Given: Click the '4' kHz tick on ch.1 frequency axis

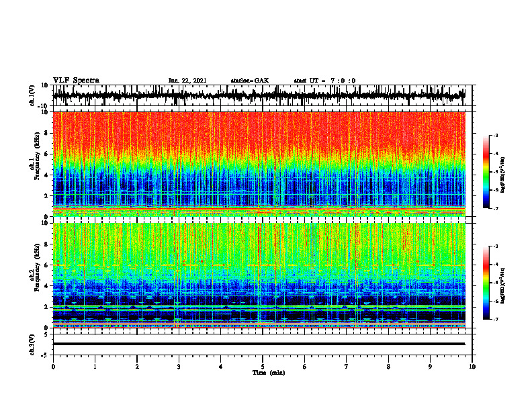Looking at the screenshot, I should [x=46, y=175].
